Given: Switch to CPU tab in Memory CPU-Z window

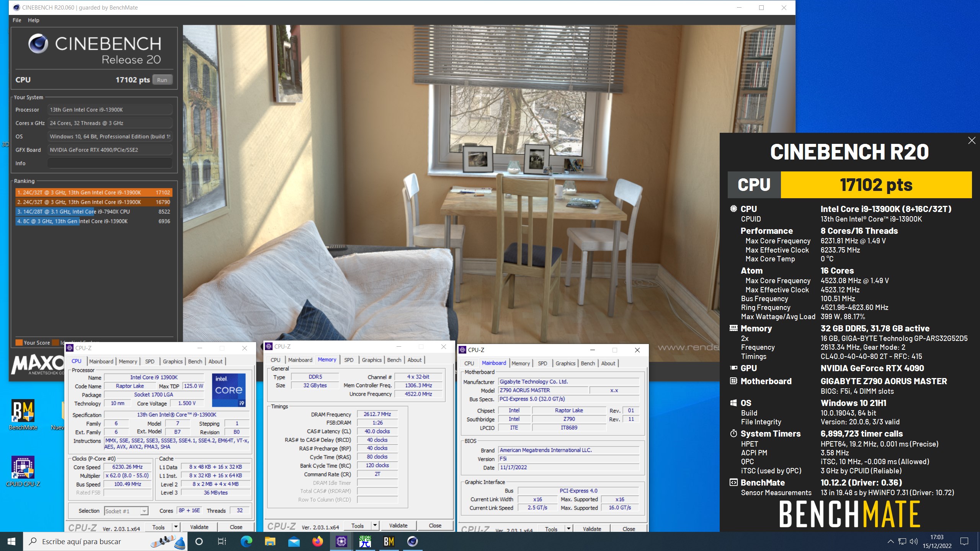Looking at the screenshot, I should (x=275, y=360).
